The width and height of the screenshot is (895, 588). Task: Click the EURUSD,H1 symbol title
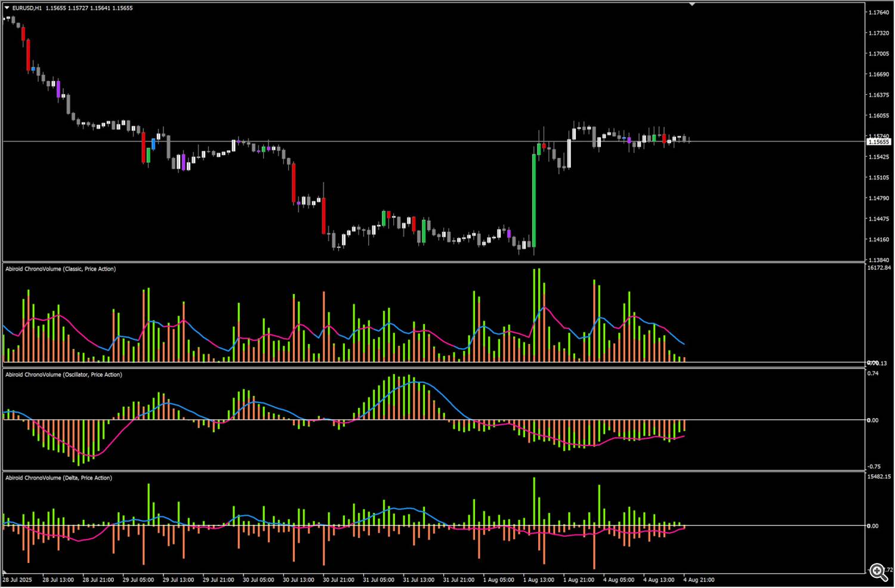coord(27,8)
